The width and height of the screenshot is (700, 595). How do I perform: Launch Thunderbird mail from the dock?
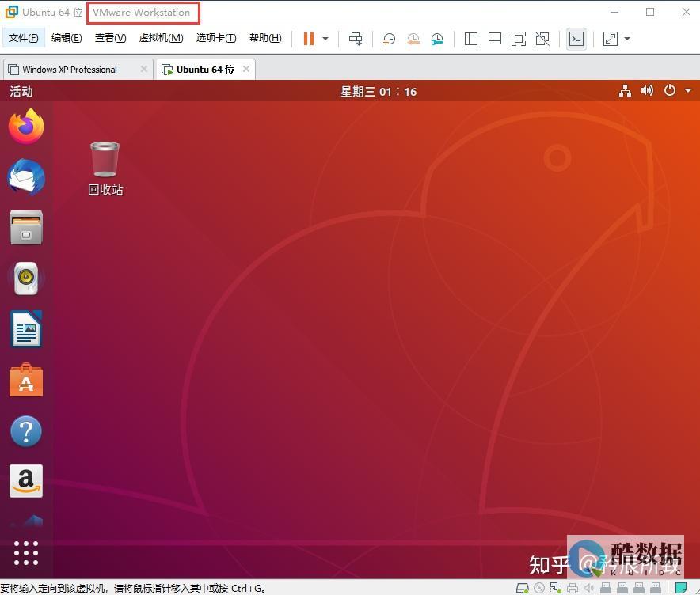(26, 177)
